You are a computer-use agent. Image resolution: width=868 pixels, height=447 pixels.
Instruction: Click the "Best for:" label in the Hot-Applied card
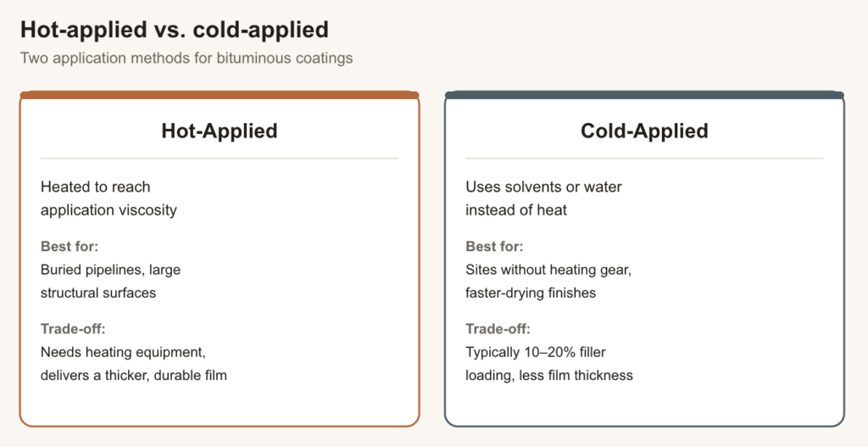click(70, 247)
